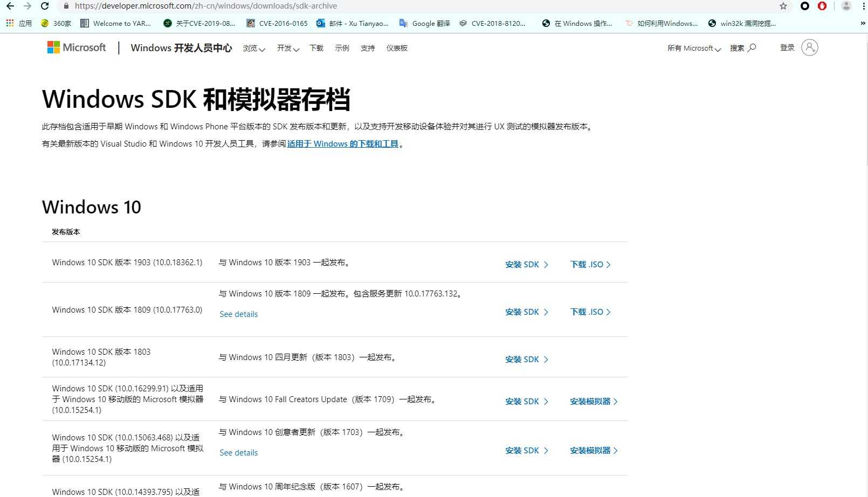Click the Windows SDK 和模拟器存档 heading
The width and height of the screenshot is (868, 497).
coord(196,99)
